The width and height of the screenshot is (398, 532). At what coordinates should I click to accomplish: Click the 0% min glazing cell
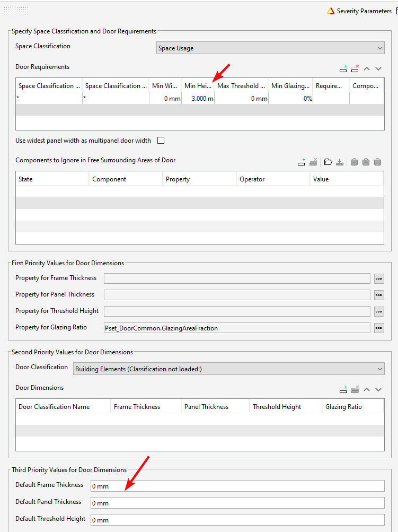click(x=290, y=99)
